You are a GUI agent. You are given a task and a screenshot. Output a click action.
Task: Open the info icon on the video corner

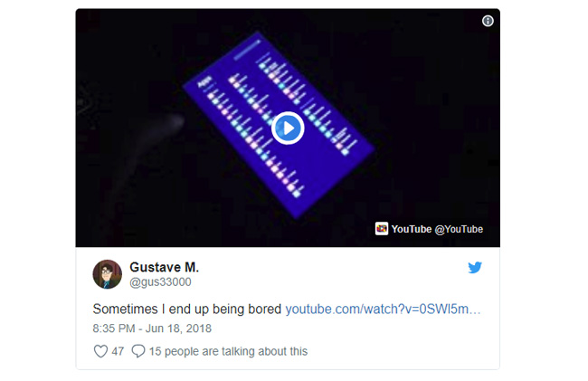[488, 21]
